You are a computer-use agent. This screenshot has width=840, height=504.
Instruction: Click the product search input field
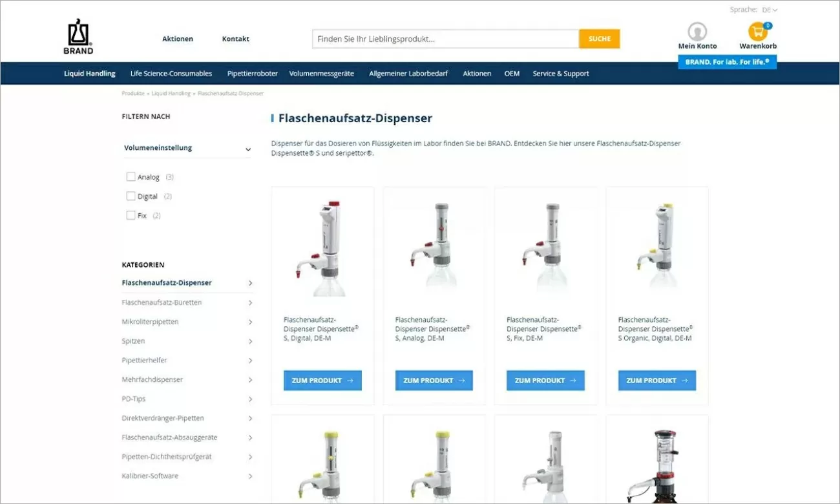[445, 39]
